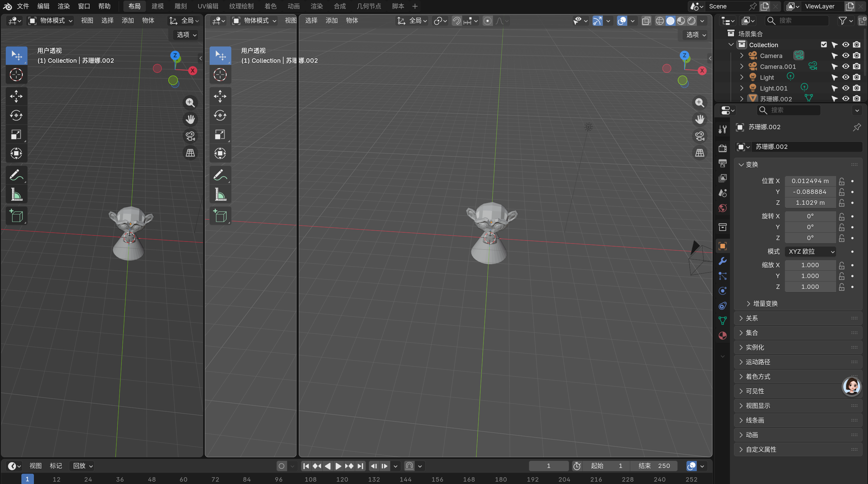Select the Annotate pencil tool in left viewport

[16, 175]
